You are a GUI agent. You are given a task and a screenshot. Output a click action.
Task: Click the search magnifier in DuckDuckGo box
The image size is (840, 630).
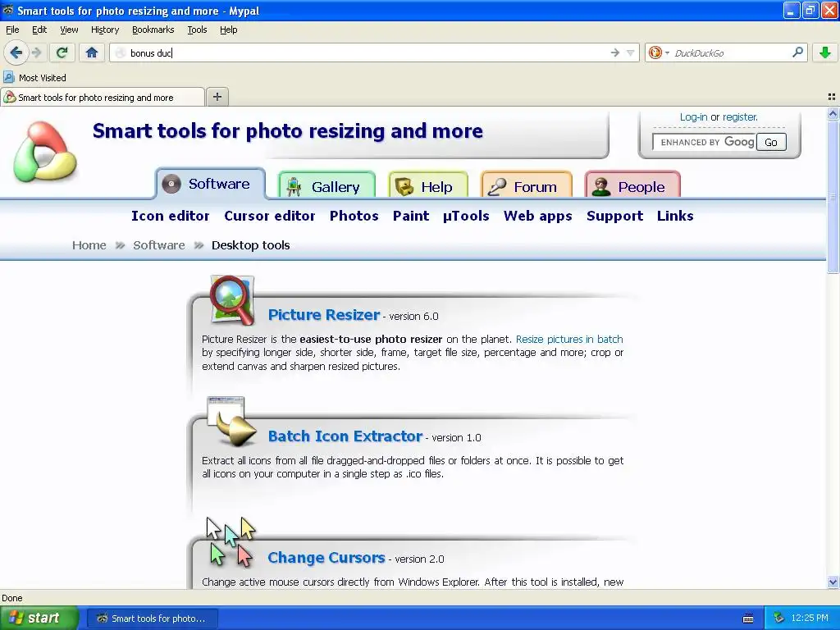[797, 52]
